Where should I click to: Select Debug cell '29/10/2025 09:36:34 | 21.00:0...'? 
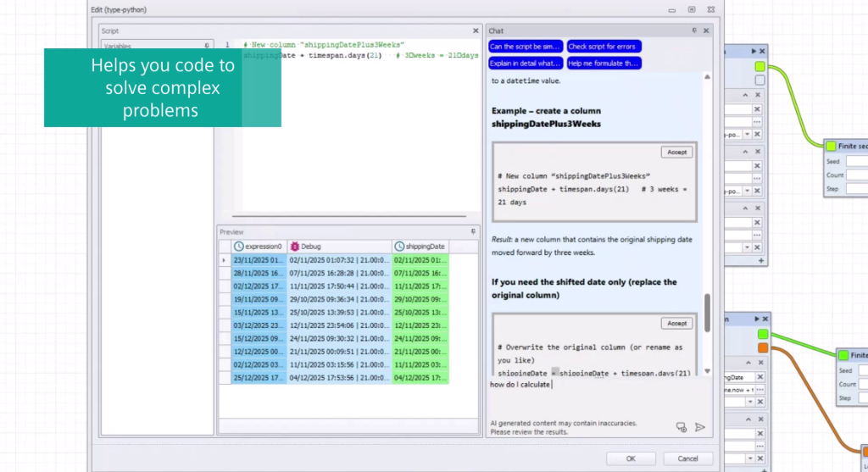(339, 299)
